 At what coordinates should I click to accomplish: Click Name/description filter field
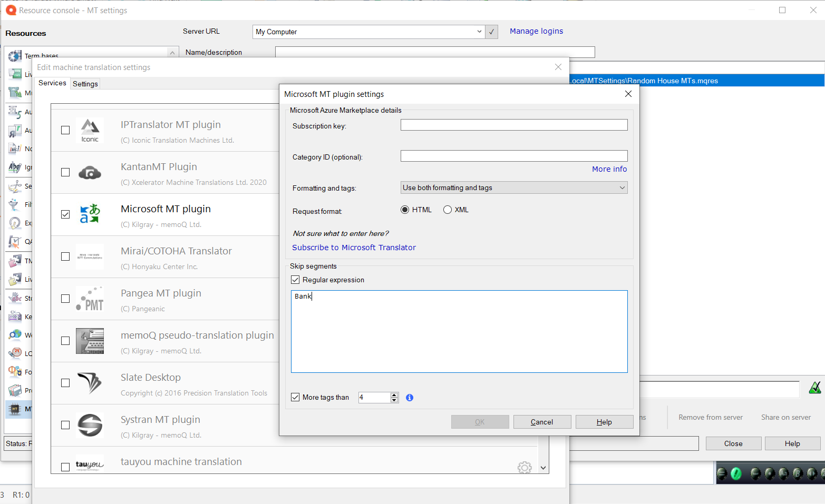tap(435, 52)
